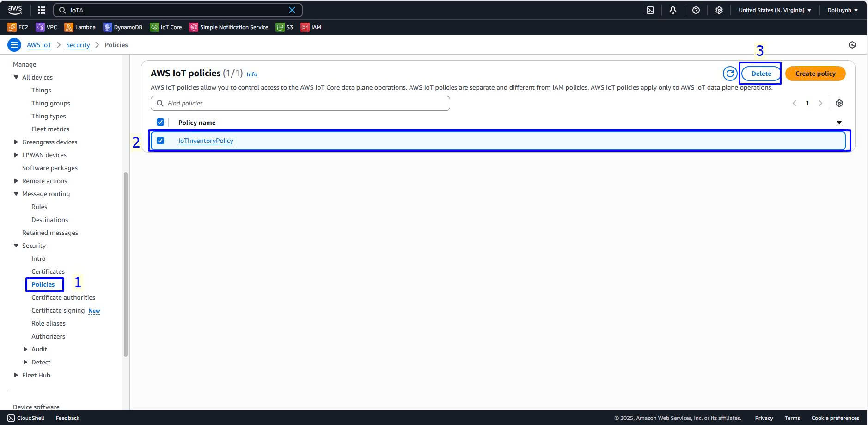The height and width of the screenshot is (425, 868).
Task: Deselect the IoTInventoryPolicy checkbox
Action: (160, 141)
